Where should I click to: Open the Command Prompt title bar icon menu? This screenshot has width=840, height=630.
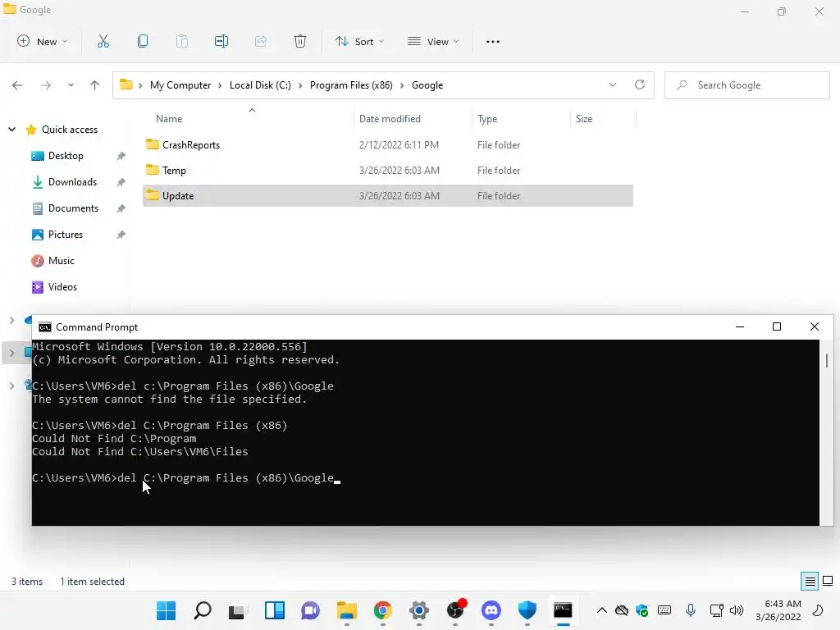point(45,326)
